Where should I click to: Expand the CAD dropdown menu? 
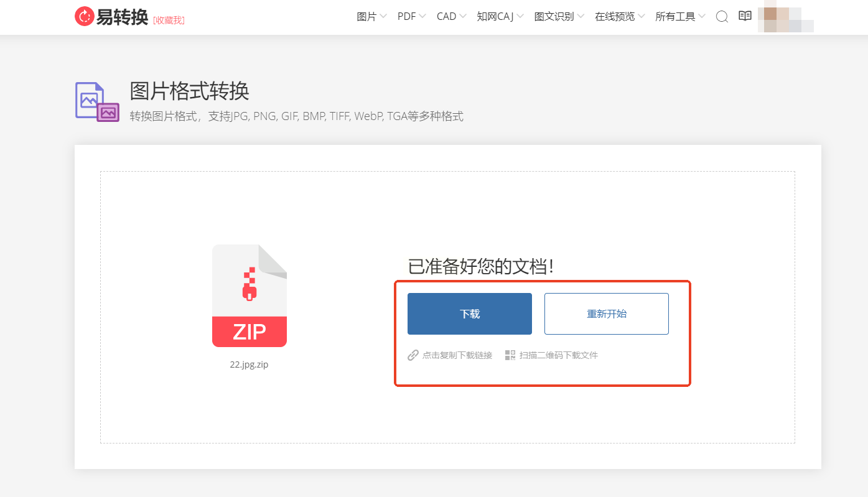click(451, 17)
